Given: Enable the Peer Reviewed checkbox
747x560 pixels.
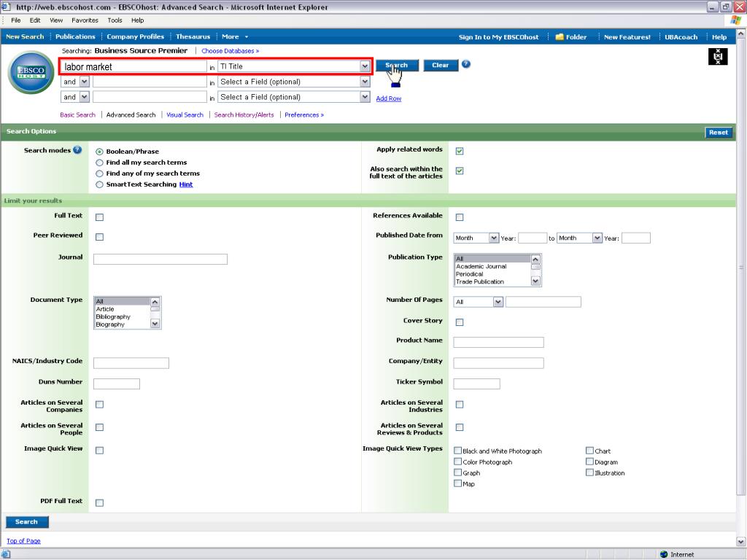Looking at the screenshot, I should click(x=99, y=237).
